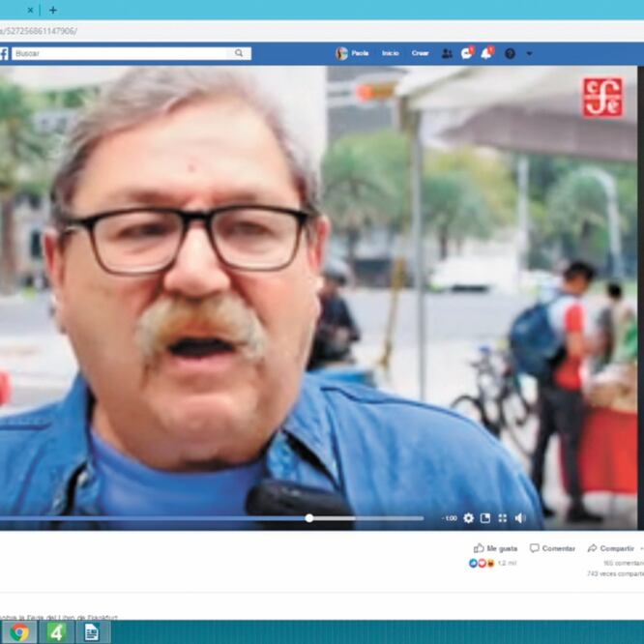
Task: Close the current browser tab
Action: tap(30, 11)
